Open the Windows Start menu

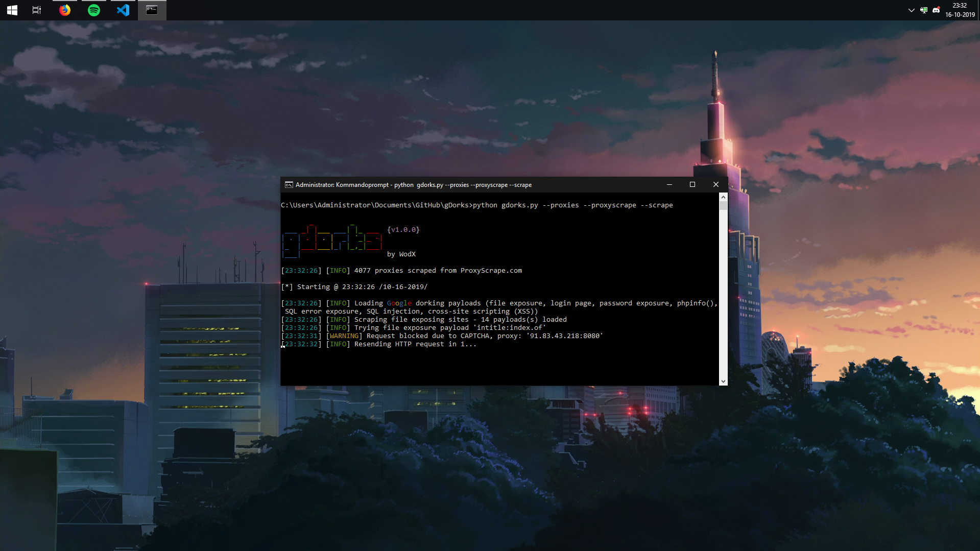pos(12,10)
